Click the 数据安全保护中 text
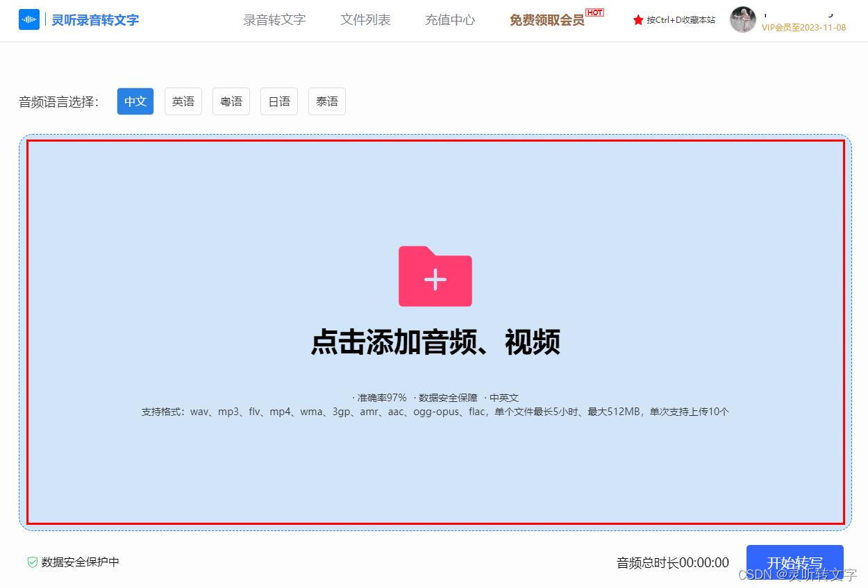Viewport: 868px width, 588px height. [x=80, y=562]
